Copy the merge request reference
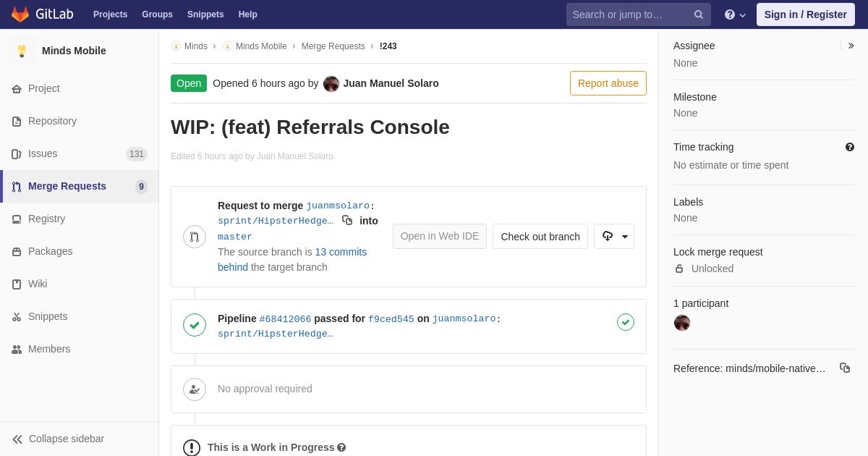The image size is (868, 456). 845,368
